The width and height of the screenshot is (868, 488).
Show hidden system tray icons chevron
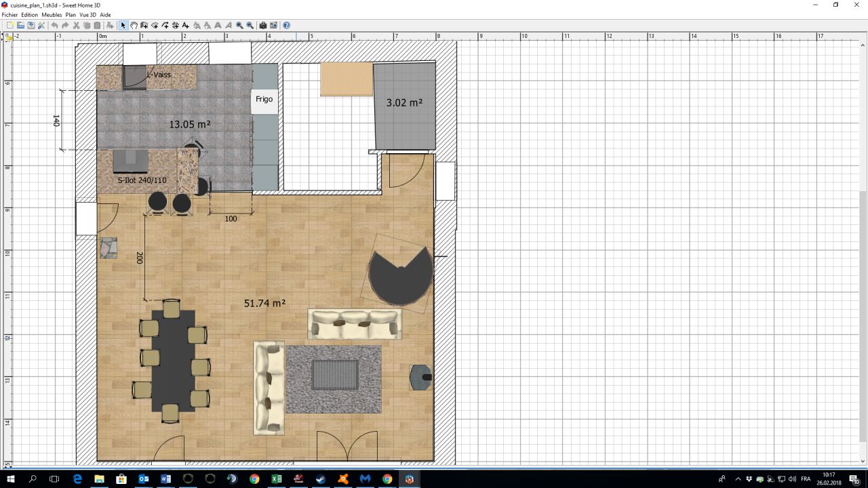[x=738, y=479]
